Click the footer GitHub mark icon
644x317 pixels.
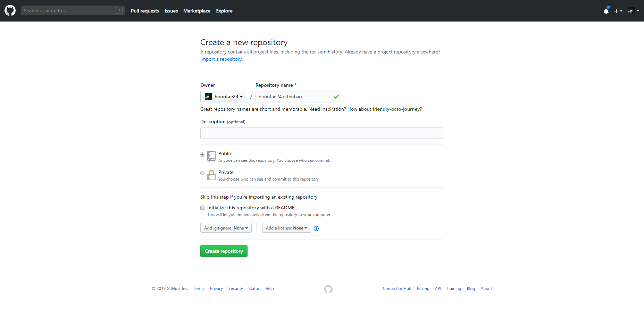[328, 289]
